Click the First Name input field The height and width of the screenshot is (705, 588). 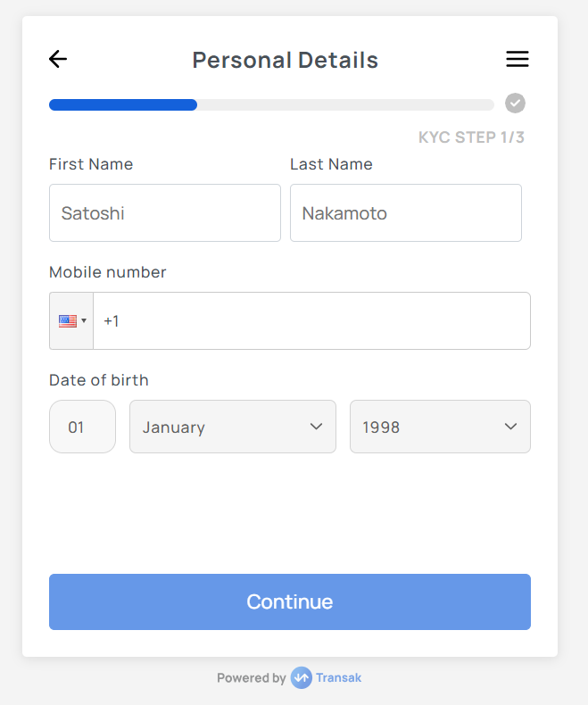(x=165, y=213)
